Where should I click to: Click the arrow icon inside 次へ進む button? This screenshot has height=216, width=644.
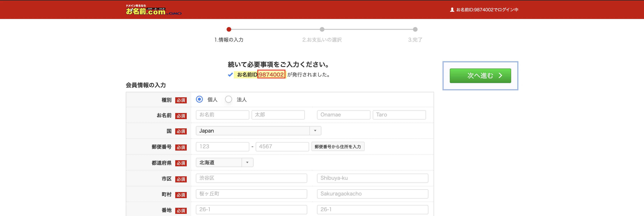(x=500, y=76)
